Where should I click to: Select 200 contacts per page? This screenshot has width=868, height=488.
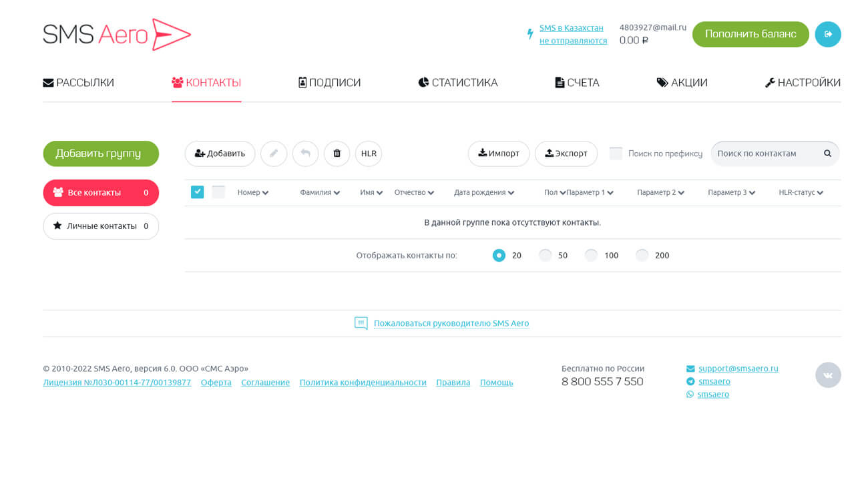[x=642, y=255]
